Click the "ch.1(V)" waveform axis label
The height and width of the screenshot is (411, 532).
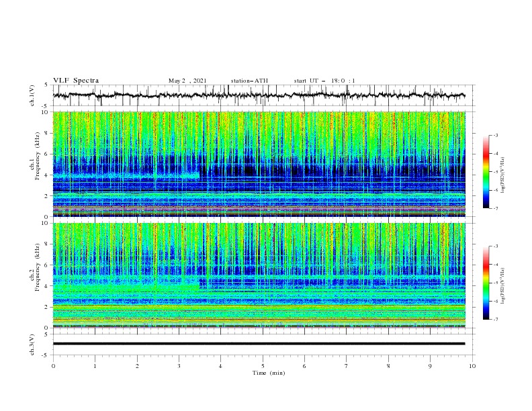(32, 95)
